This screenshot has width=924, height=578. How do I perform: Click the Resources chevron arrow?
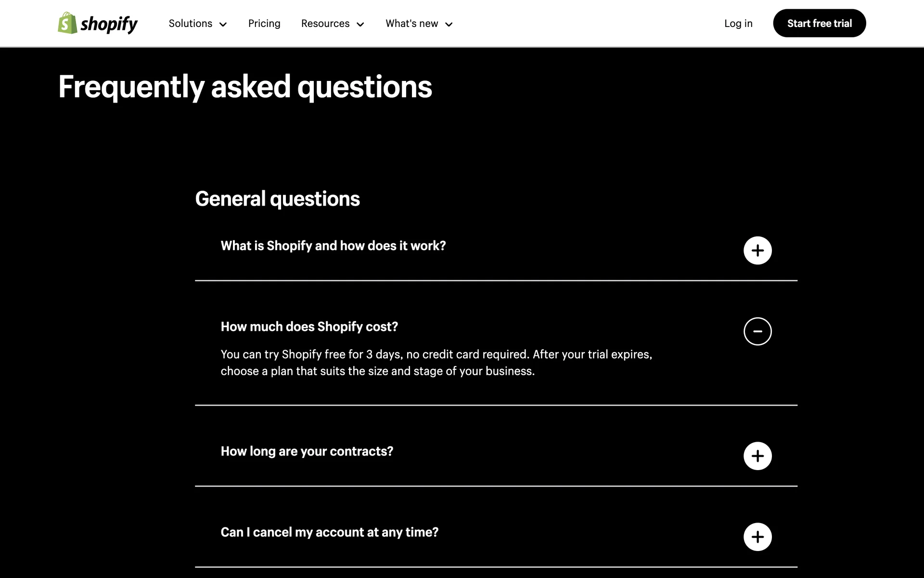(x=360, y=25)
